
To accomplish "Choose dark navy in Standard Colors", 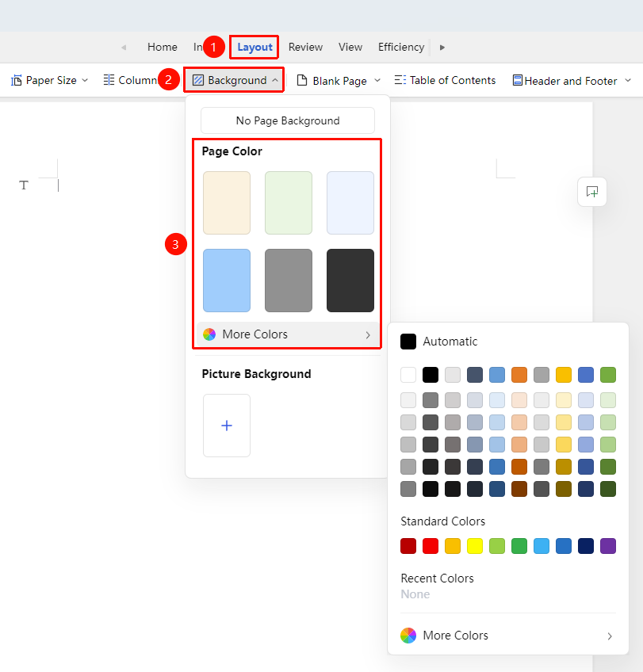I will [586, 546].
